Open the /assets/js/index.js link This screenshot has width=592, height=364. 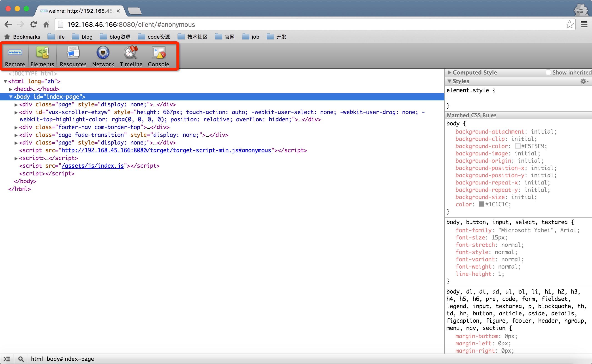(93, 166)
